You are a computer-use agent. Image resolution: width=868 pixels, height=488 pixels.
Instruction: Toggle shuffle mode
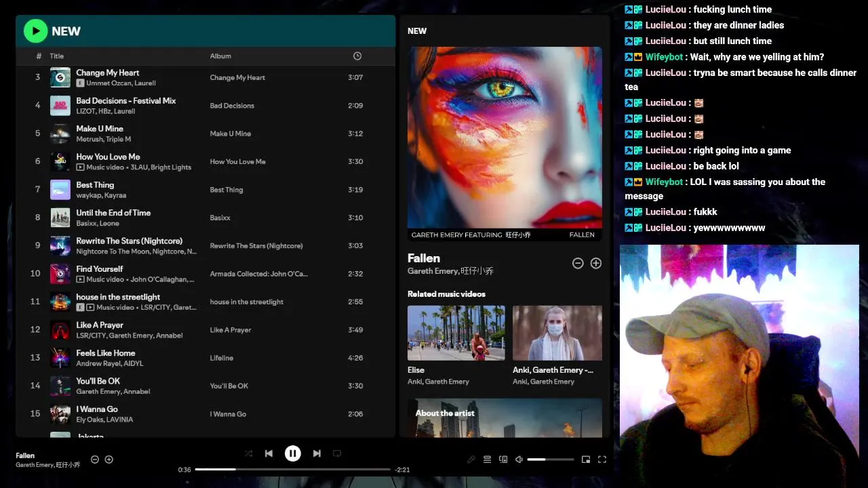(249, 453)
